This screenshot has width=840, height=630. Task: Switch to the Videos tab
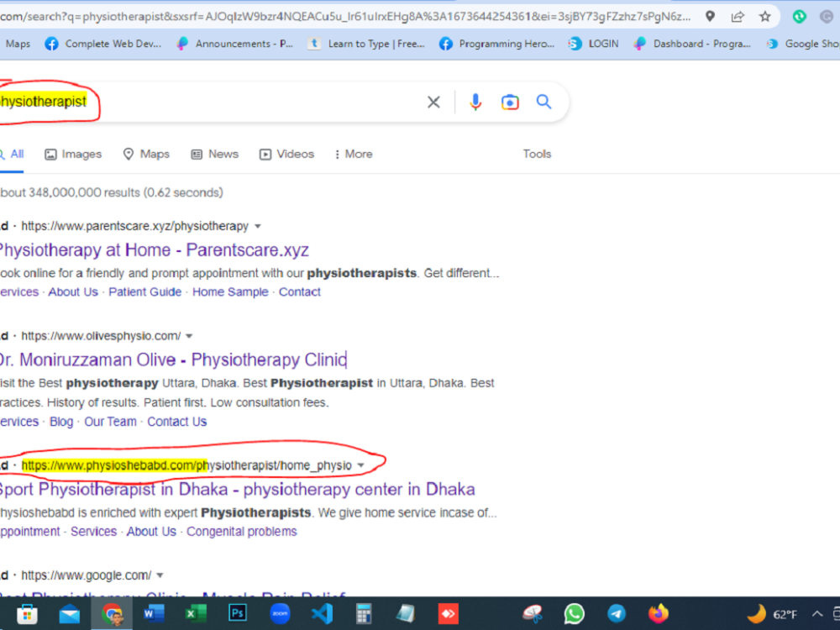[286, 155]
